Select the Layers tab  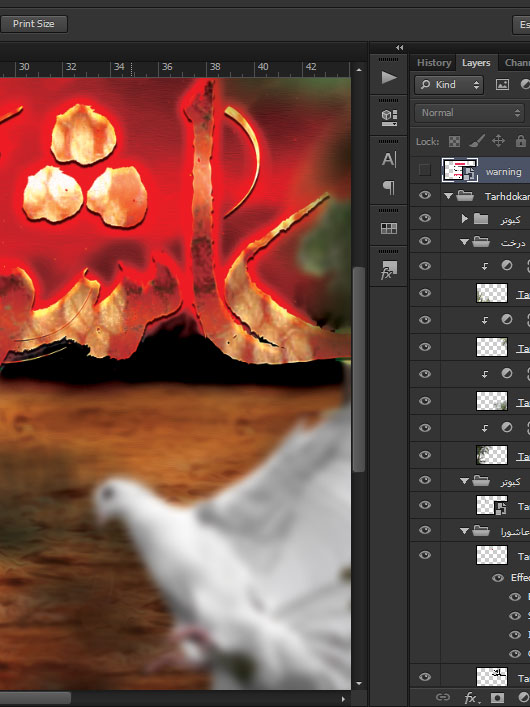[x=476, y=63]
